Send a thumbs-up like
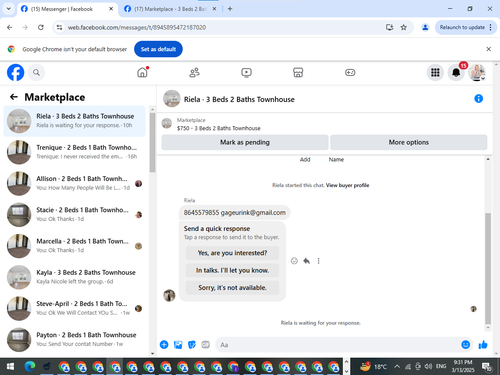This screenshot has width=500, height=375. coord(483,345)
